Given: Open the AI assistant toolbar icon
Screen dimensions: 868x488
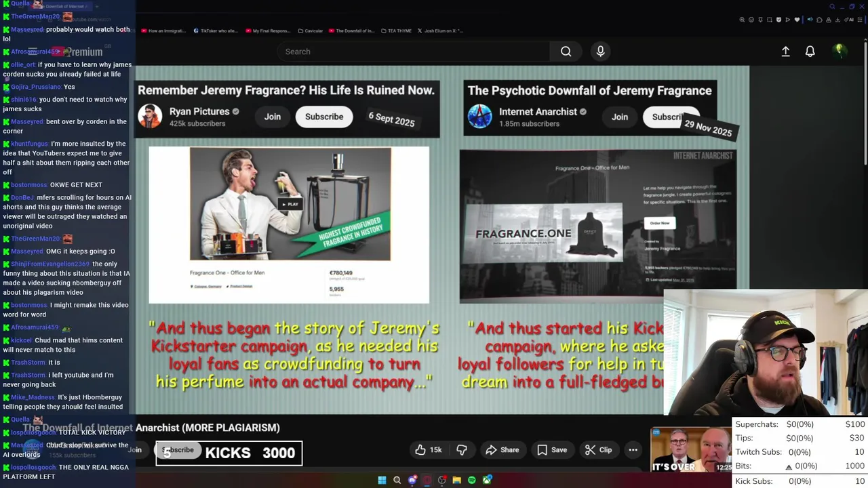Looking at the screenshot, I should click(849, 20).
